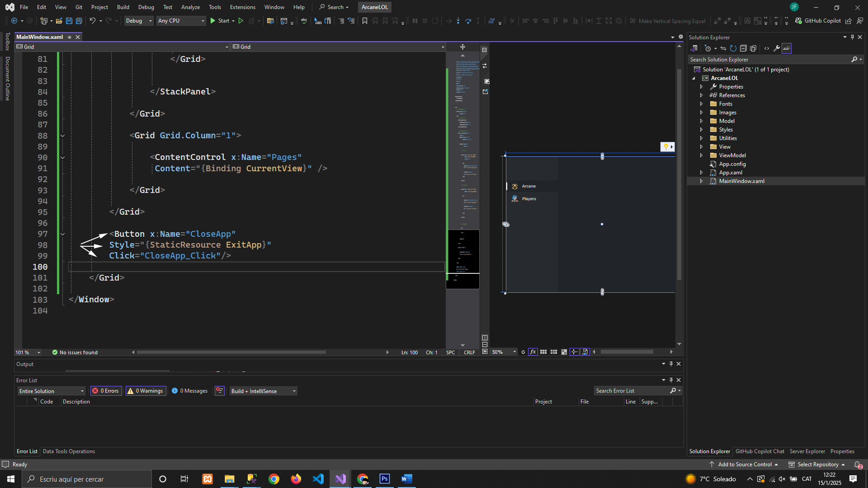The width and height of the screenshot is (868, 488).
Task: Click the View Code icon in Solution Explorer
Action: 767,48
